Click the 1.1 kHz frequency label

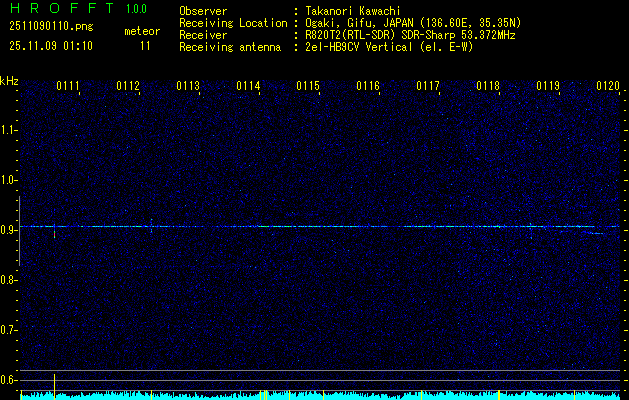8,130
